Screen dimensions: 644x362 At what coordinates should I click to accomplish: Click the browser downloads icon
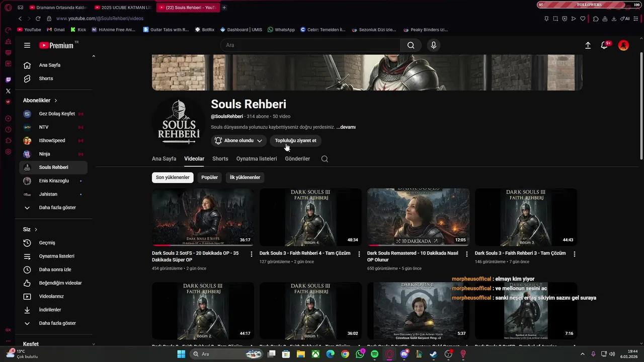614,19
